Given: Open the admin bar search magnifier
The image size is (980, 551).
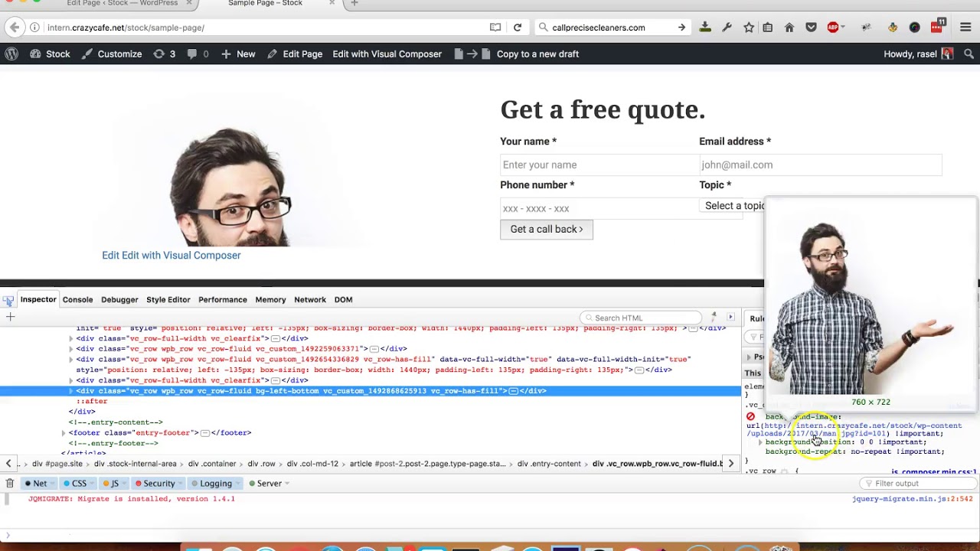Looking at the screenshot, I should 969,54.
